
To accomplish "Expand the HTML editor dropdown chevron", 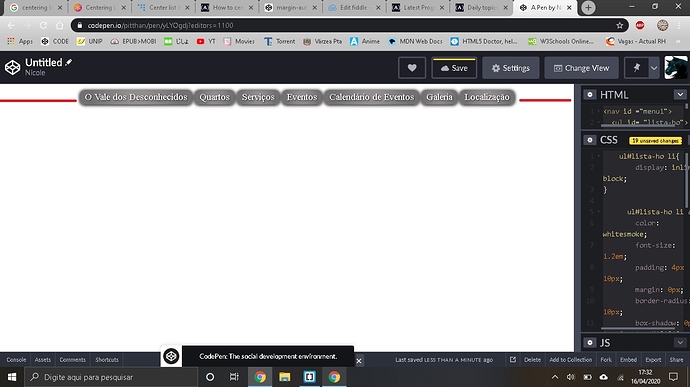I will tap(680, 95).
